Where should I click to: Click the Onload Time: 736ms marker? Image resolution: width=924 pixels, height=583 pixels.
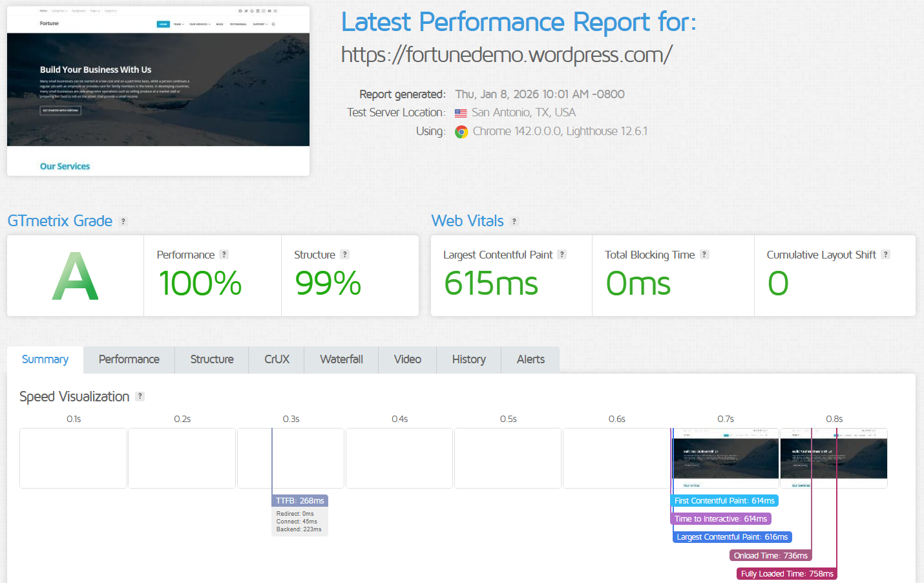click(770, 556)
